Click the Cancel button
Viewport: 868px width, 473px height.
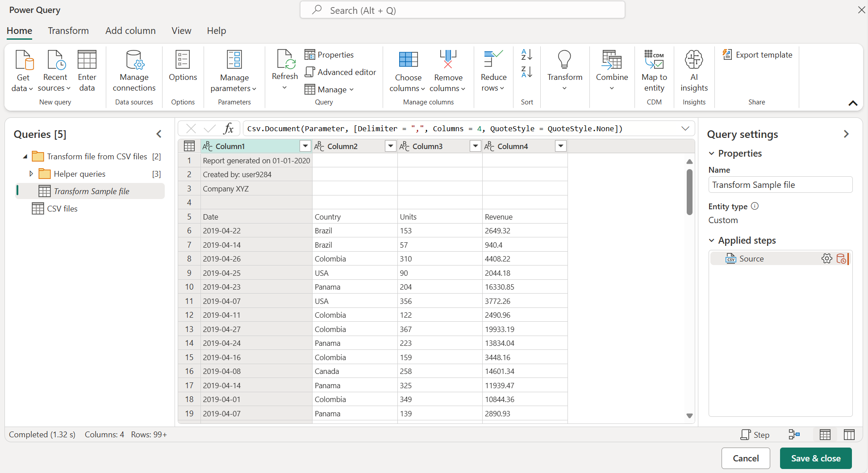coord(745,458)
